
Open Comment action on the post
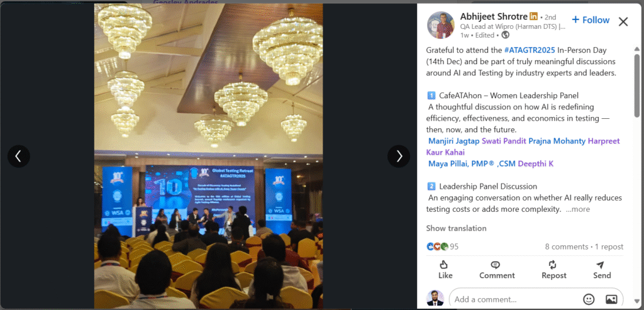pyautogui.click(x=497, y=270)
